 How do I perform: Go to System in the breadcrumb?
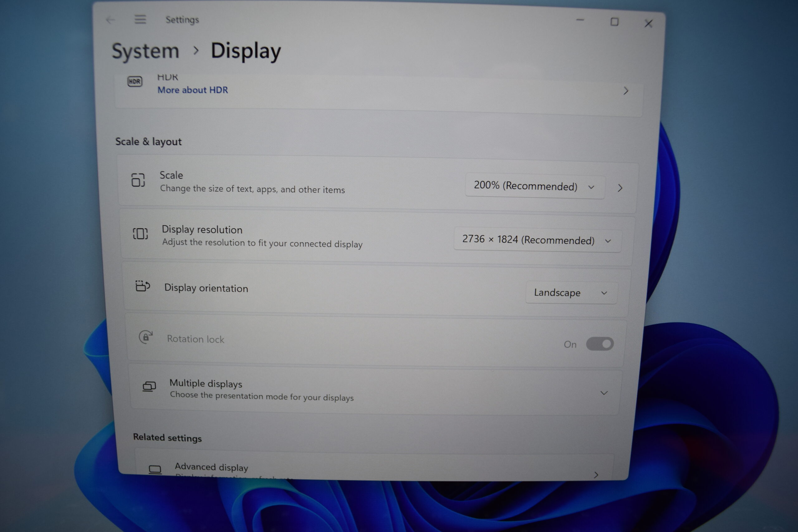[x=145, y=51]
